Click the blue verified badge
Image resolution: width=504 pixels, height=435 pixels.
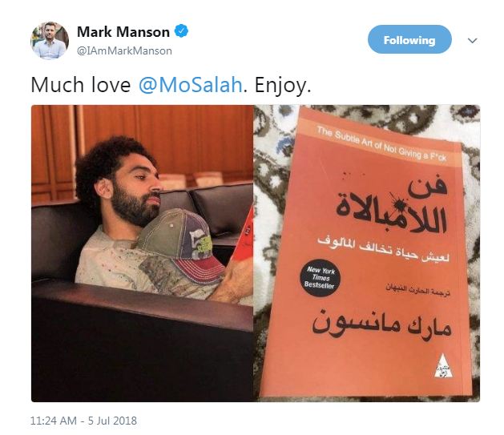[181, 31]
